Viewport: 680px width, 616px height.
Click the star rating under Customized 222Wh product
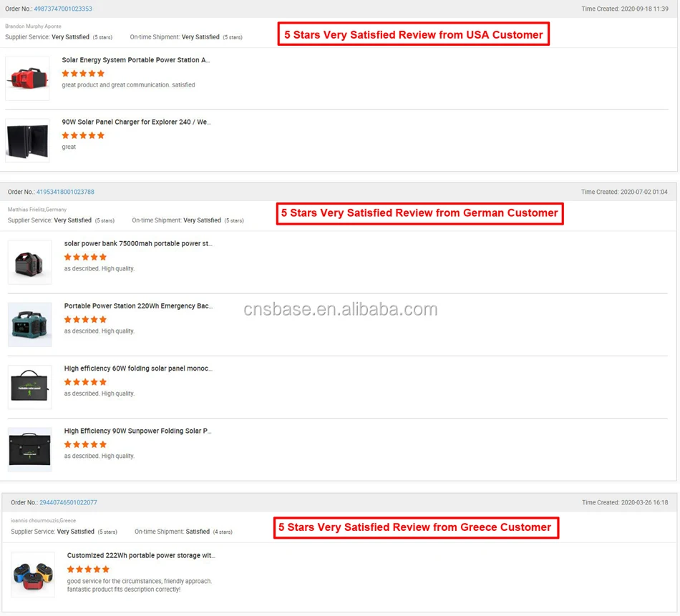pyautogui.click(x=88, y=569)
